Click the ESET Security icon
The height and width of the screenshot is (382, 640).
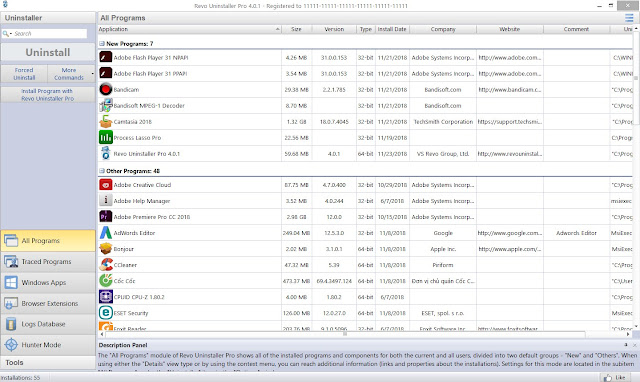[x=106, y=313]
